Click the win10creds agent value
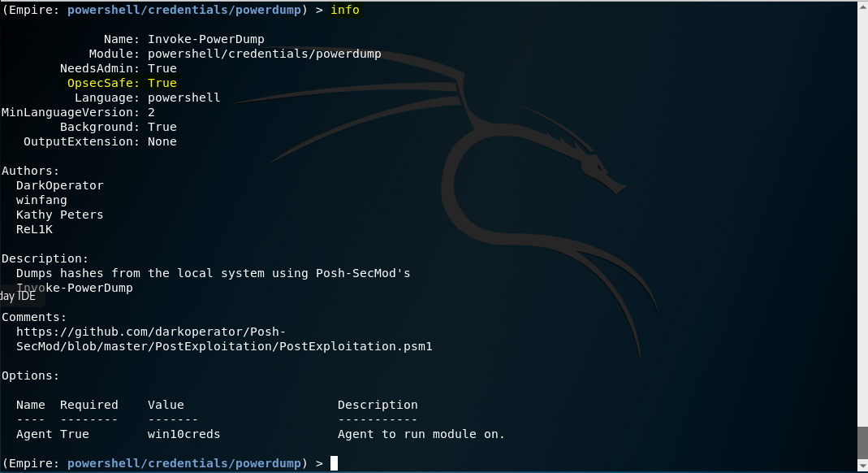This screenshot has height=473, width=868. pos(184,434)
